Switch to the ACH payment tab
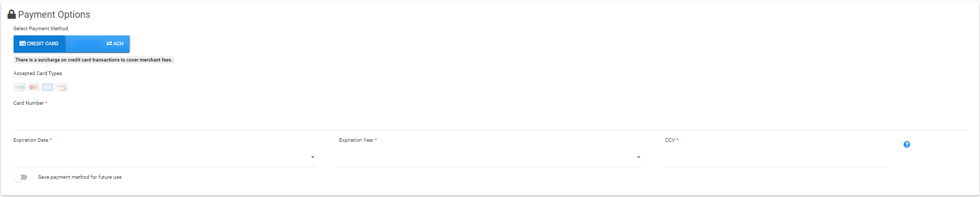 click(x=114, y=44)
